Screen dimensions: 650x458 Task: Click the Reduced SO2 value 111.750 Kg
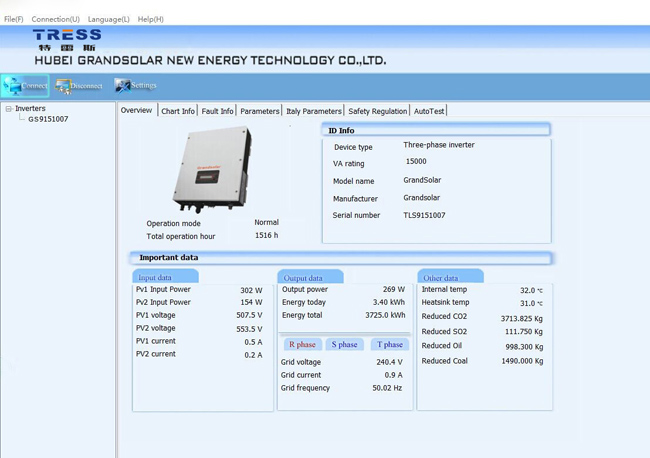click(524, 332)
